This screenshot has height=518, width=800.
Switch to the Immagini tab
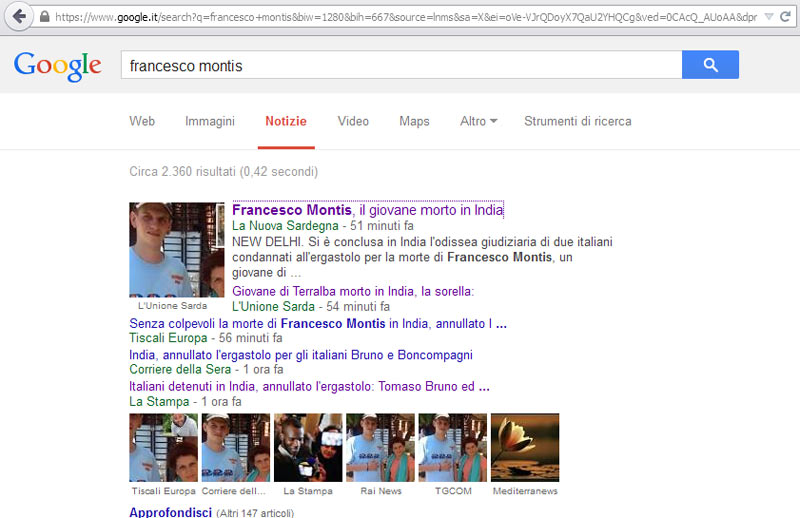[x=210, y=121]
